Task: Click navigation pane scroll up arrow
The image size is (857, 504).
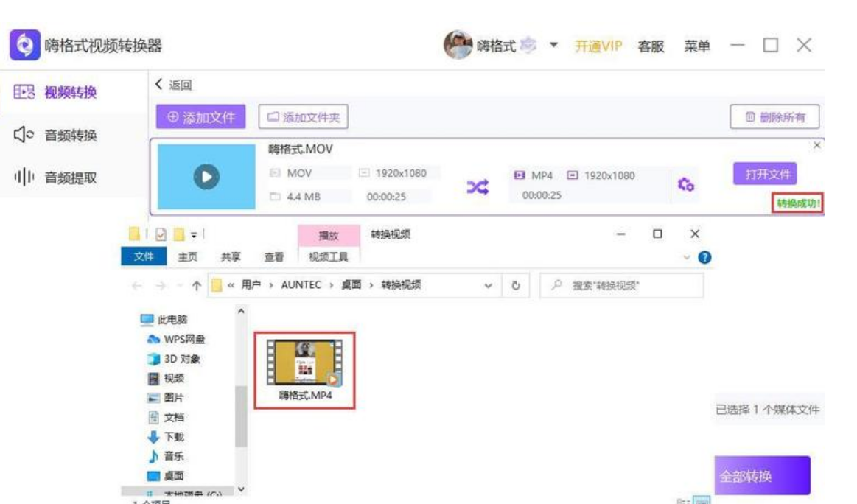Action: [241, 311]
